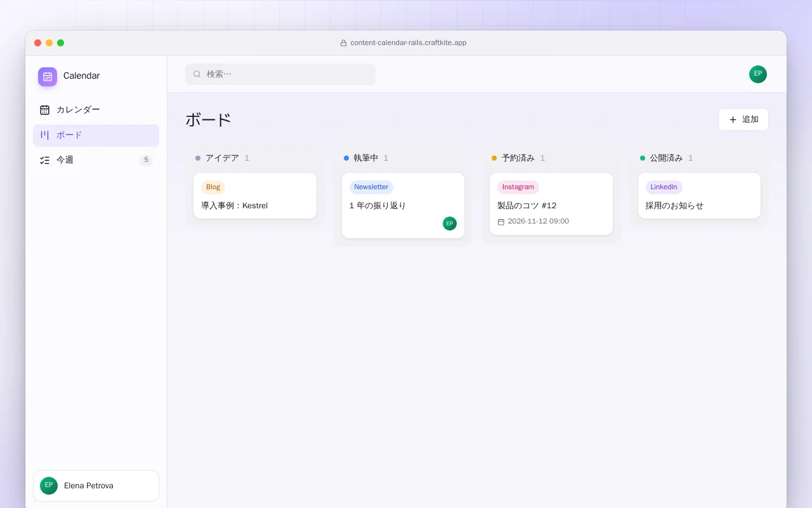Click the ボード board columns icon
This screenshot has height=508, width=812.
[44, 135]
